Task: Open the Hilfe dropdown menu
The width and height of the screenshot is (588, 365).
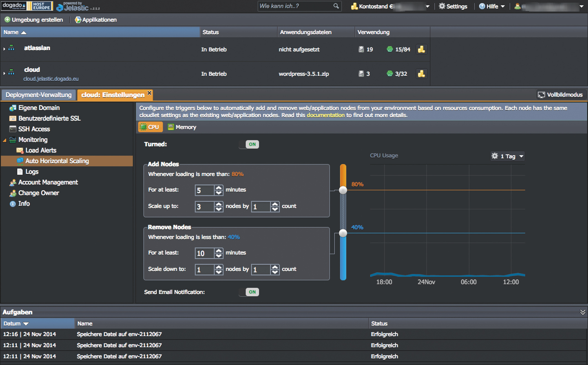Action: (x=492, y=6)
